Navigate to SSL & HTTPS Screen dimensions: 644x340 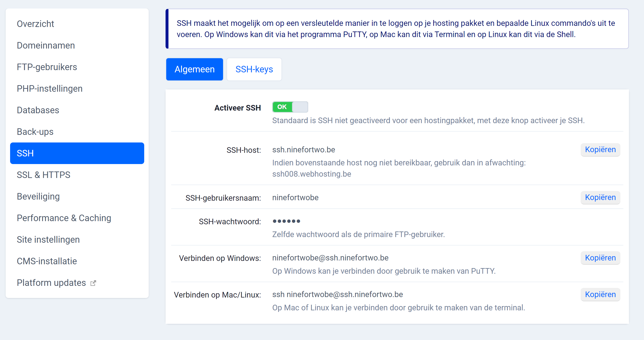point(43,175)
